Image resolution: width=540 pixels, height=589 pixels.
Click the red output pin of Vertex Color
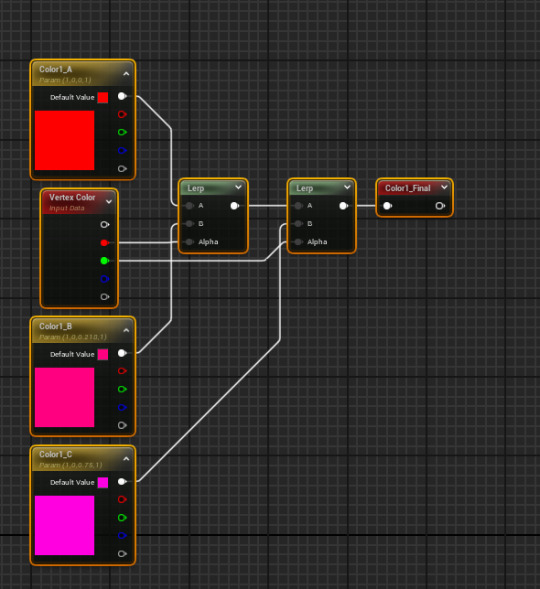pos(105,243)
